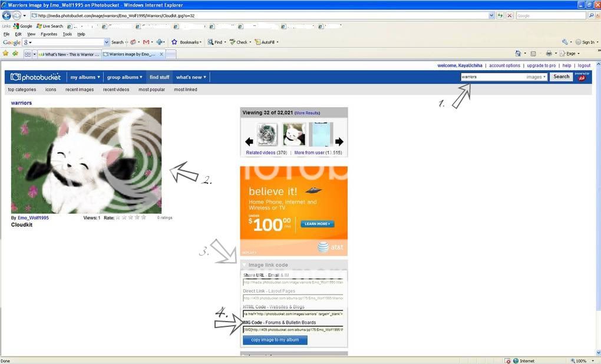The width and height of the screenshot is (601, 364).
Task: Click the next-image arrow in the viewer
Action: (x=340, y=141)
